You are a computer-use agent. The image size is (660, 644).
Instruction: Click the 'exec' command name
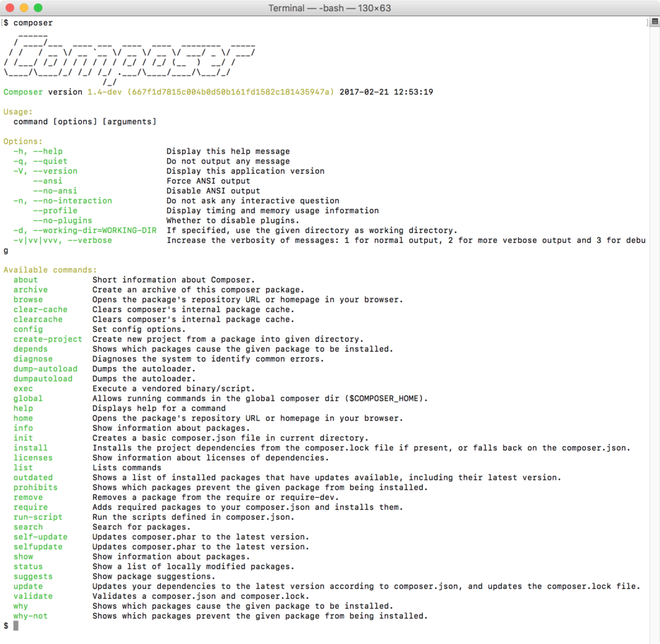pyautogui.click(x=23, y=389)
